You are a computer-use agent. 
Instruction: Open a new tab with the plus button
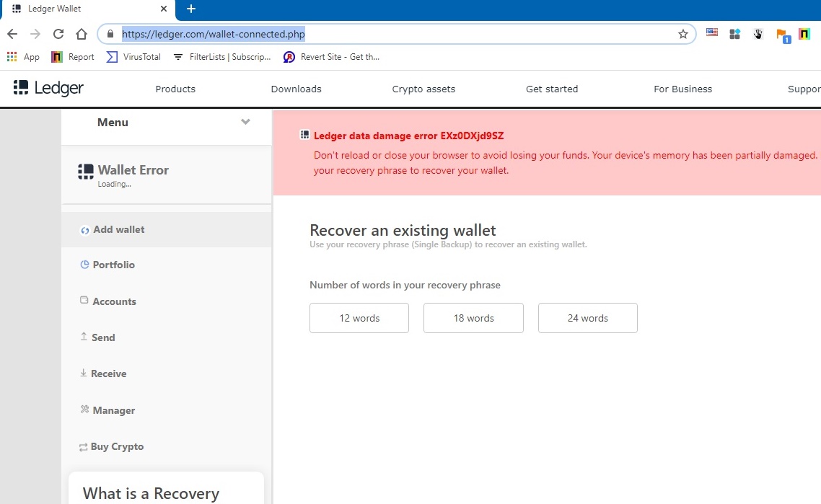191,9
